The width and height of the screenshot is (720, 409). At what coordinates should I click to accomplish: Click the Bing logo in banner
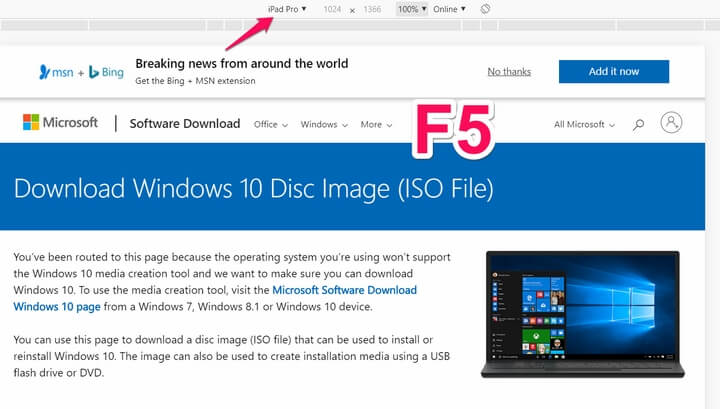[106, 72]
